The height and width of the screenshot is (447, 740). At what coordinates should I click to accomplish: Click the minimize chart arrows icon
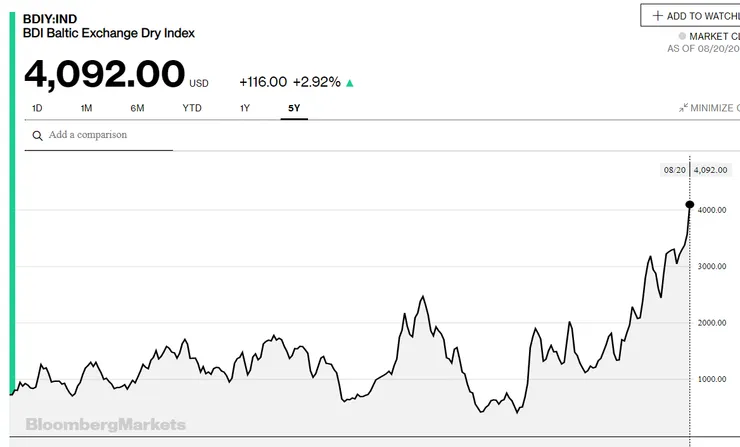tap(682, 108)
